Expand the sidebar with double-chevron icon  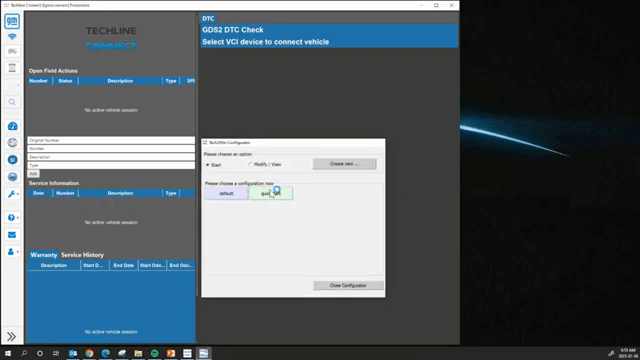tap(11, 336)
